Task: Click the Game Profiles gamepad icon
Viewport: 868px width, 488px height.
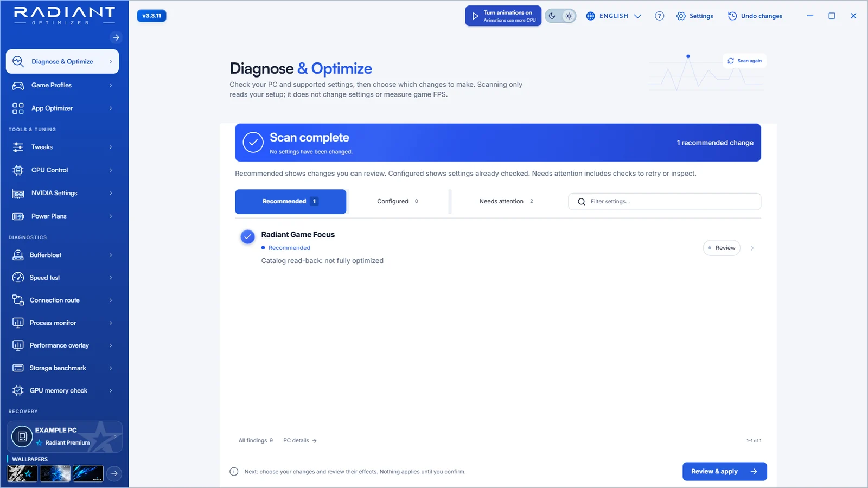Action: 18,85
